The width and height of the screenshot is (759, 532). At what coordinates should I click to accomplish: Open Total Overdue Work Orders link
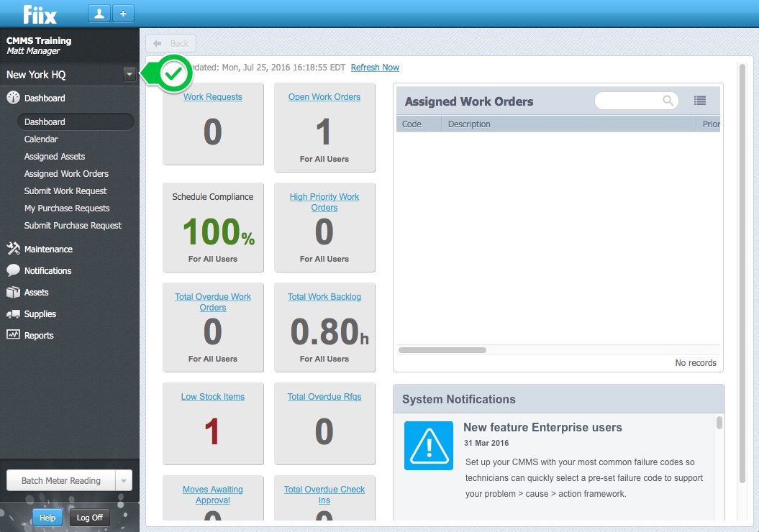pyautogui.click(x=212, y=302)
